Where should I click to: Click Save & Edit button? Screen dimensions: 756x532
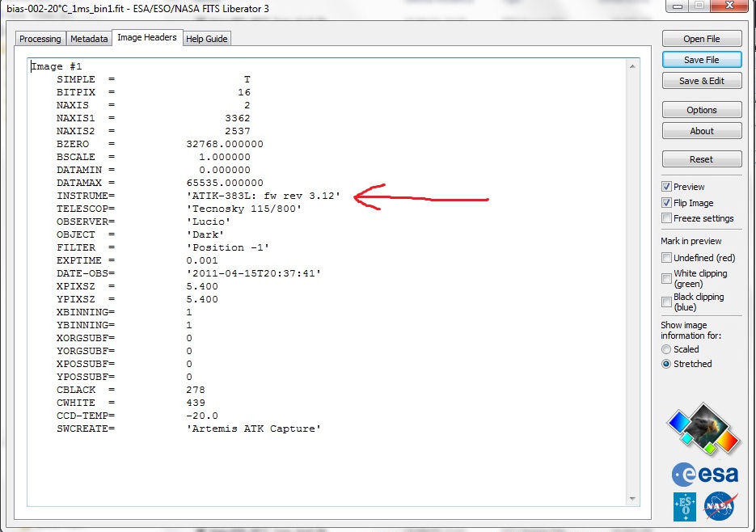(x=702, y=81)
